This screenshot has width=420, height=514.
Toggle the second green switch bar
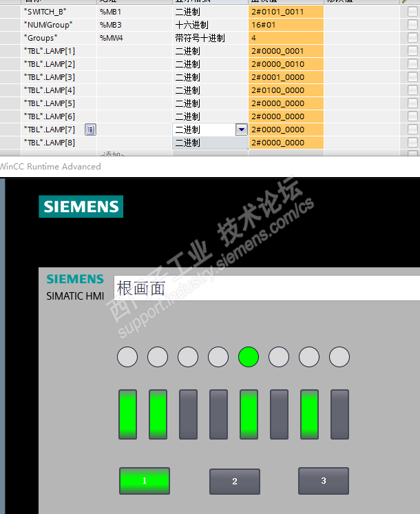[x=158, y=414]
